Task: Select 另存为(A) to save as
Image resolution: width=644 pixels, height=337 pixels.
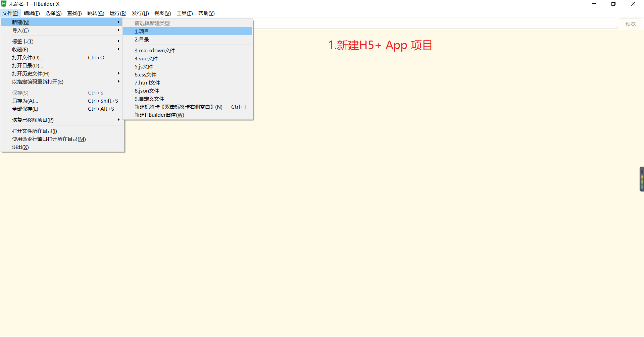Action: [25, 101]
